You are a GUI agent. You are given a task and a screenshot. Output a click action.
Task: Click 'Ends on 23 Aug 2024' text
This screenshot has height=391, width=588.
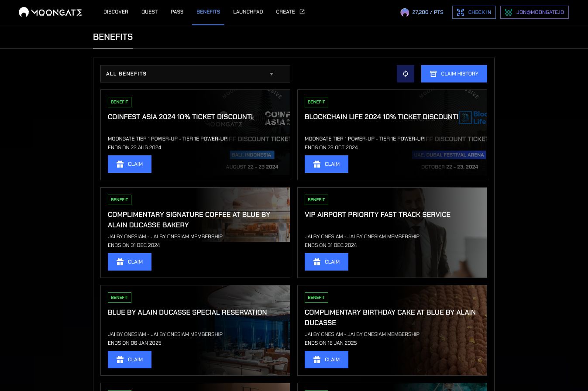tap(134, 147)
